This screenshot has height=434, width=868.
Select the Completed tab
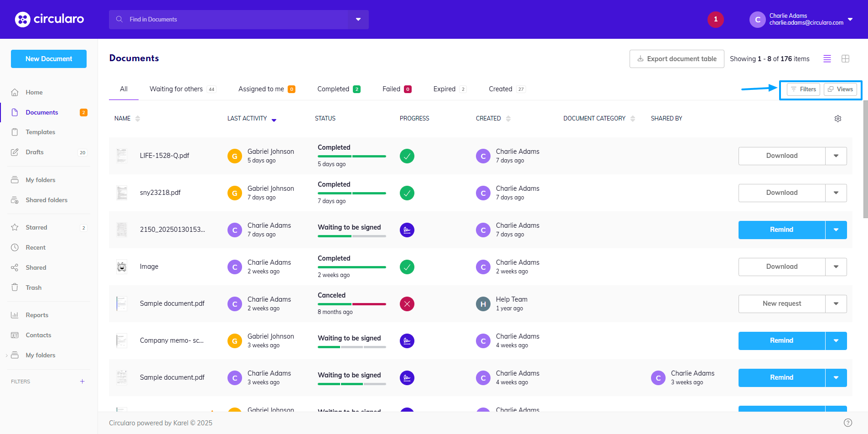tap(333, 89)
